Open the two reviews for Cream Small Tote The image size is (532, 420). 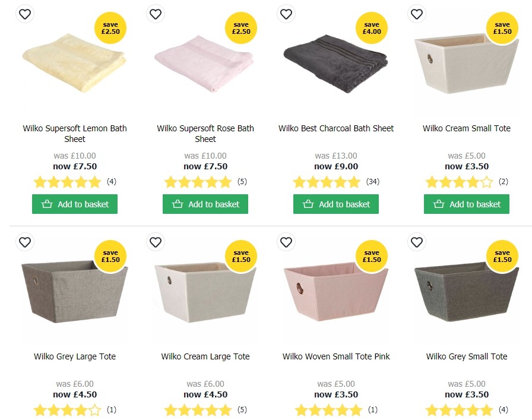pos(503,182)
